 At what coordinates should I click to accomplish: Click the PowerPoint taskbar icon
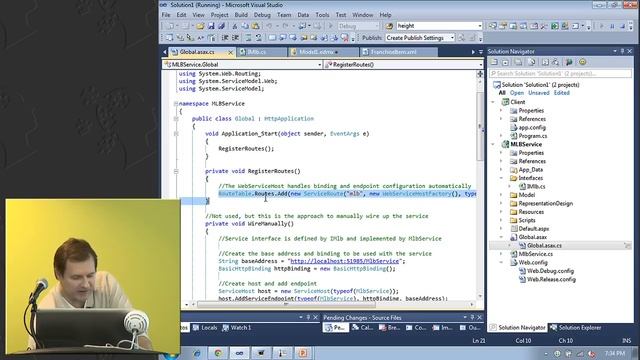pos(303,353)
